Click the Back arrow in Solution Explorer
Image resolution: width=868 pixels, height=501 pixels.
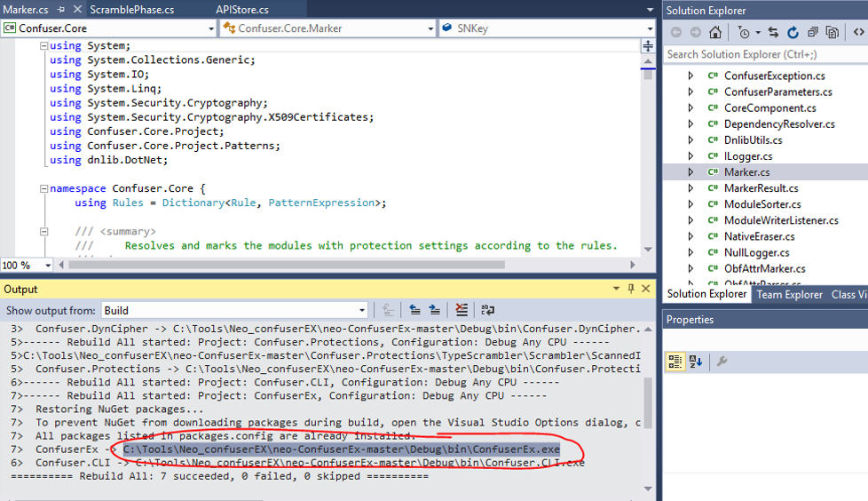(676, 33)
